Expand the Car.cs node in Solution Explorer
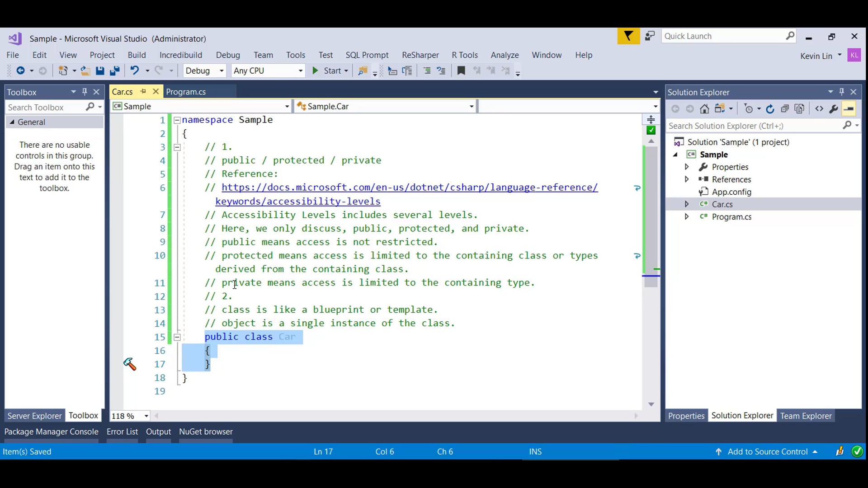The height and width of the screenshot is (488, 868). click(x=687, y=204)
